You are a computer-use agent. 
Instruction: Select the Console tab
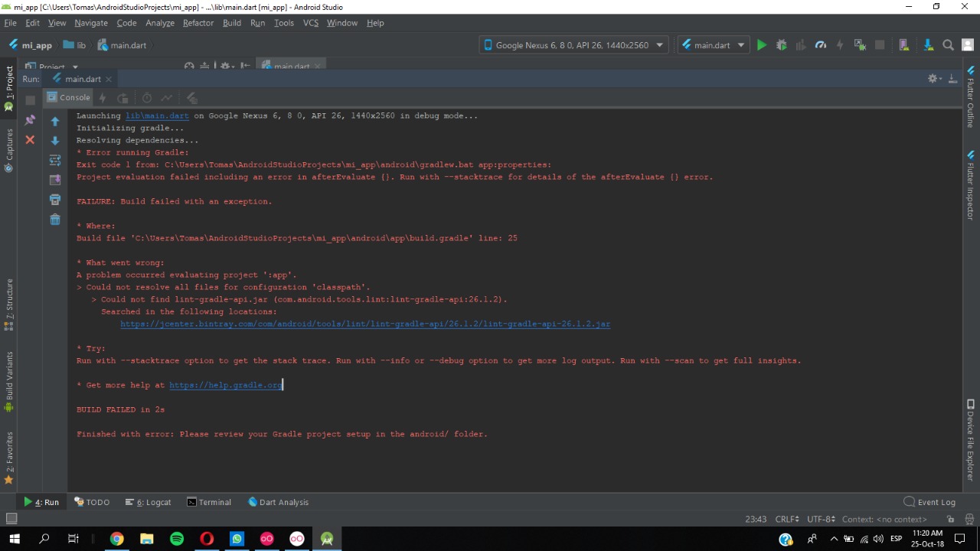[x=69, y=97]
